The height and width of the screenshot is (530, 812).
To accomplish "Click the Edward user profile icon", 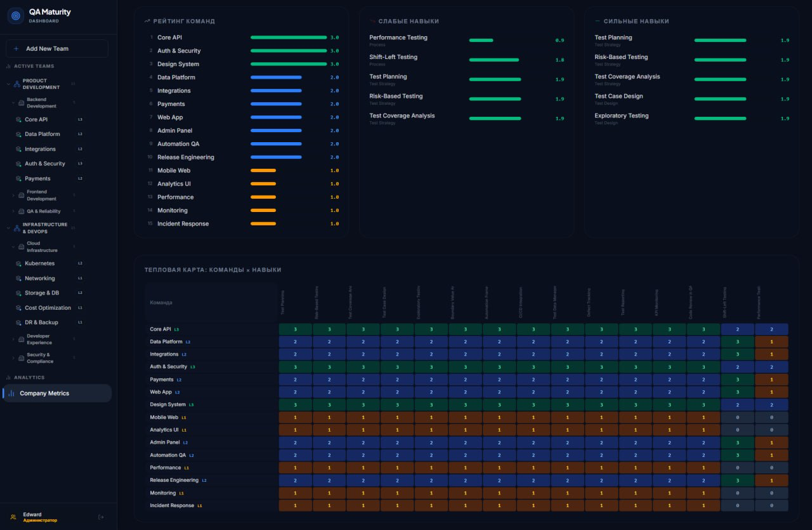I will pyautogui.click(x=13, y=517).
